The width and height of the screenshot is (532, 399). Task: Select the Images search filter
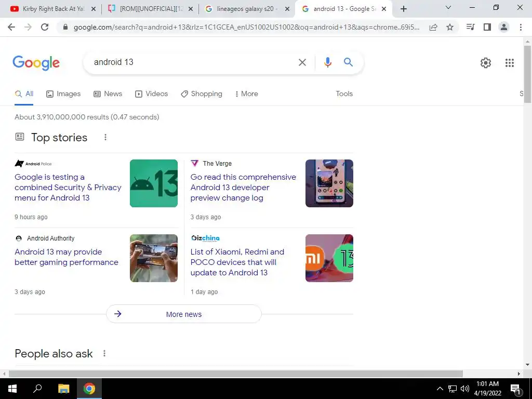tap(63, 94)
